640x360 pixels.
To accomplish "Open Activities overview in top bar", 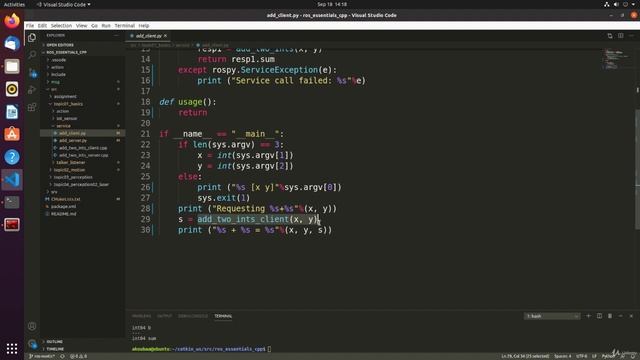I will [x=14, y=4].
